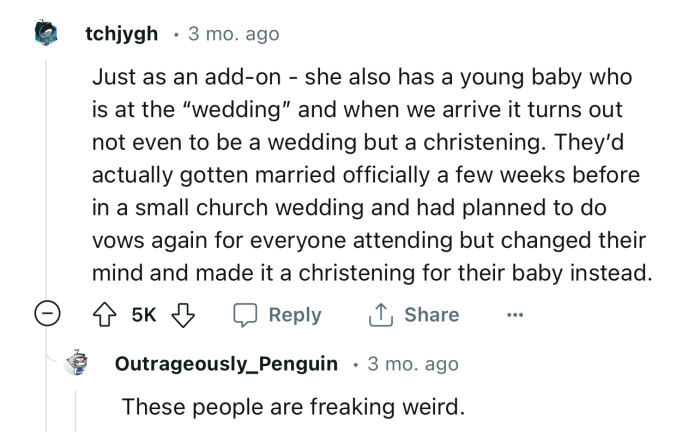Open Outrageously_Penguin's profile link

pos(227,364)
